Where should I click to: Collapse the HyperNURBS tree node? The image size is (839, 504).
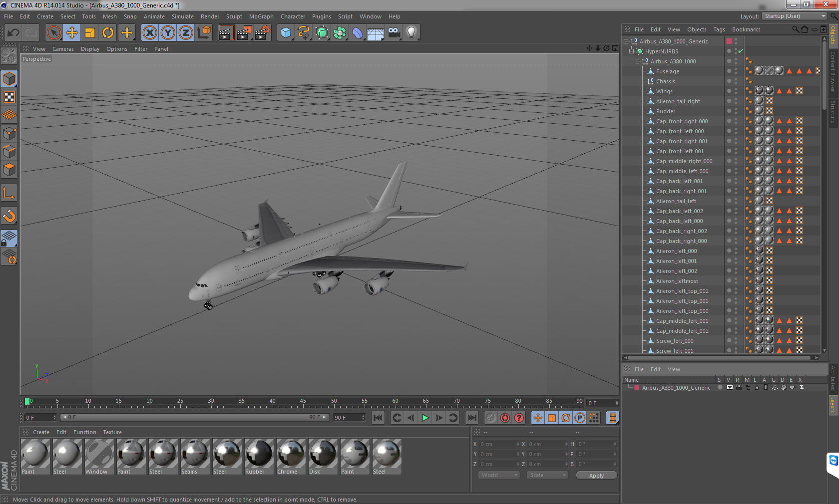pyautogui.click(x=632, y=51)
